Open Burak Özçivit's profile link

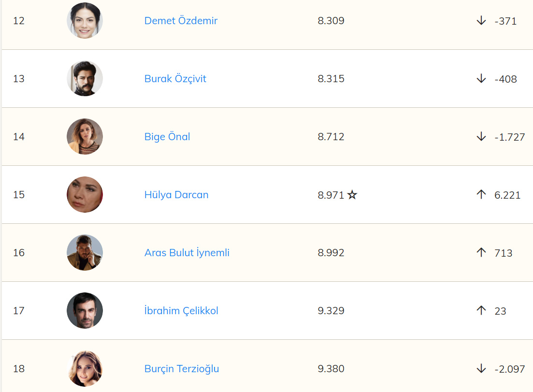175,79
